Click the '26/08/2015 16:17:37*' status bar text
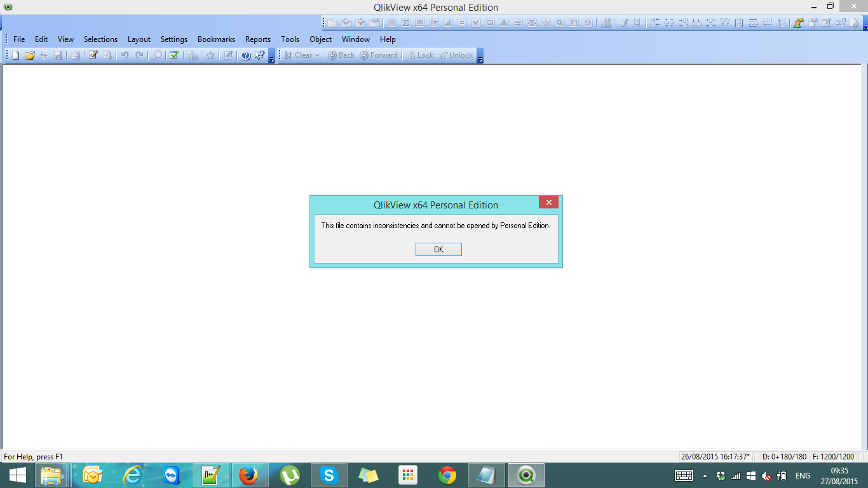 point(715,457)
